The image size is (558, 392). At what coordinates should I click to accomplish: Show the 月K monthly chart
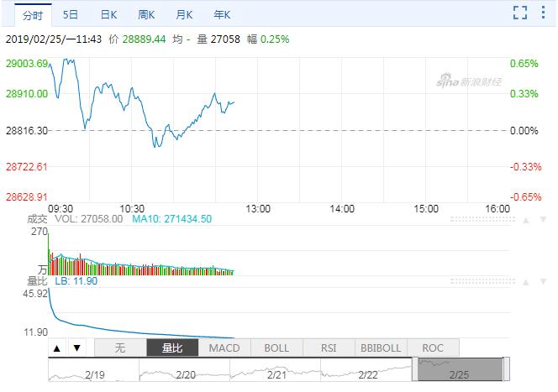point(185,15)
